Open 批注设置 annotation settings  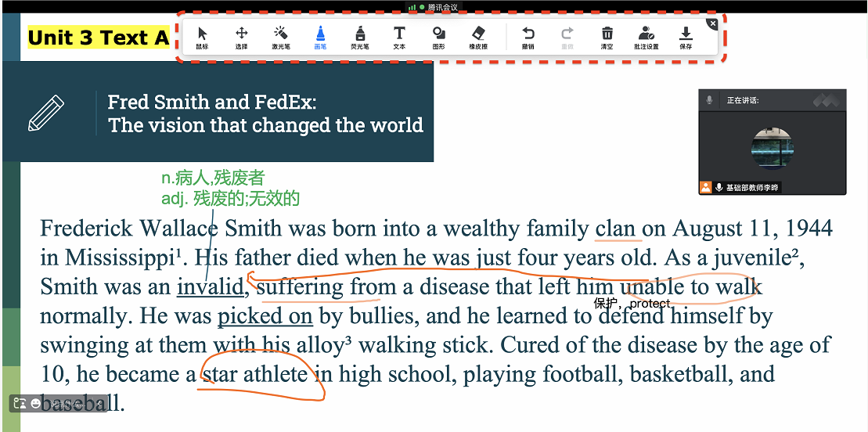pyautogui.click(x=646, y=38)
